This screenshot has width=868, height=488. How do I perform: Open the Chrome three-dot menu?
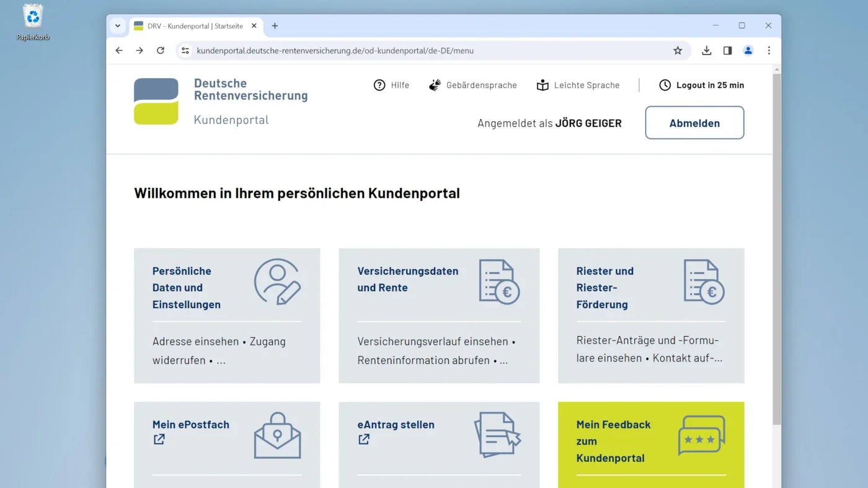click(769, 51)
